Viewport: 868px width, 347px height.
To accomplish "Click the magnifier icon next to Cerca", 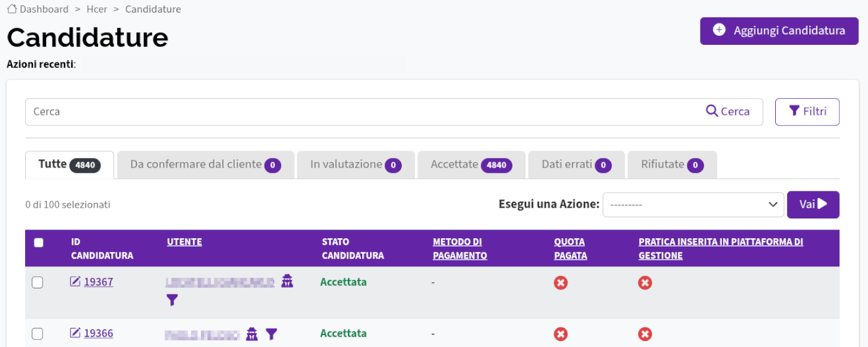I will point(712,111).
